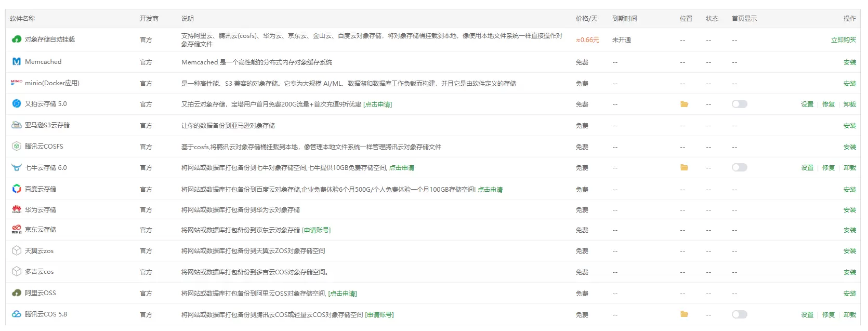The height and width of the screenshot is (331, 868).
Task: Click the 华为云存储 Huawei logo icon
Action: (x=17, y=209)
